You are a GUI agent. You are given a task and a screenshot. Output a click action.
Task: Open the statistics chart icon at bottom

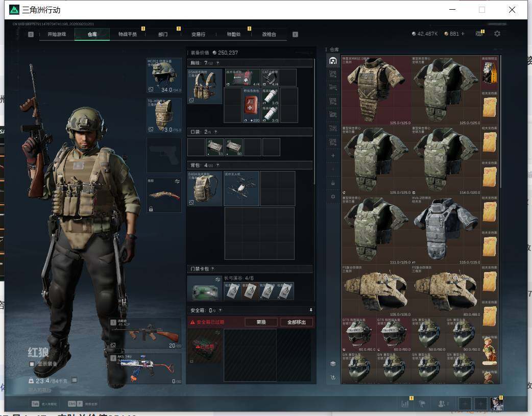coord(405,404)
